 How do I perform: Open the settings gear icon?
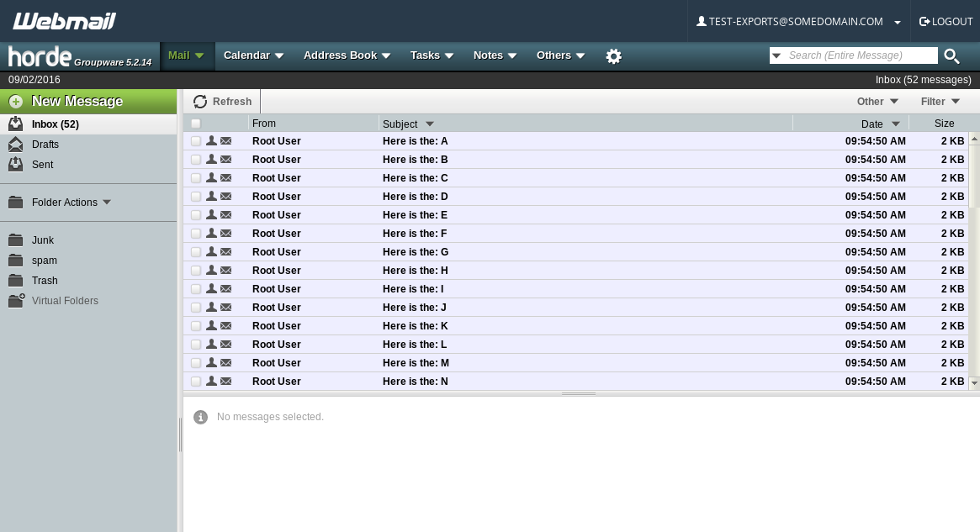pyautogui.click(x=614, y=56)
